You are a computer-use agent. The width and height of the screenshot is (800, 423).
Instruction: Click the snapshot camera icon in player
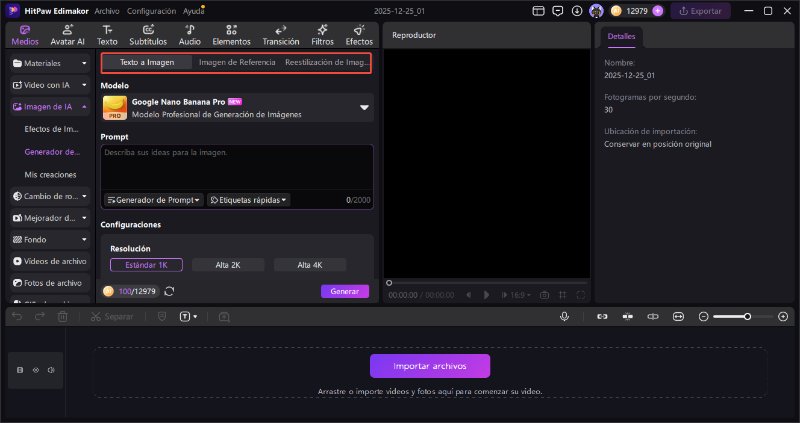pyautogui.click(x=544, y=295)
